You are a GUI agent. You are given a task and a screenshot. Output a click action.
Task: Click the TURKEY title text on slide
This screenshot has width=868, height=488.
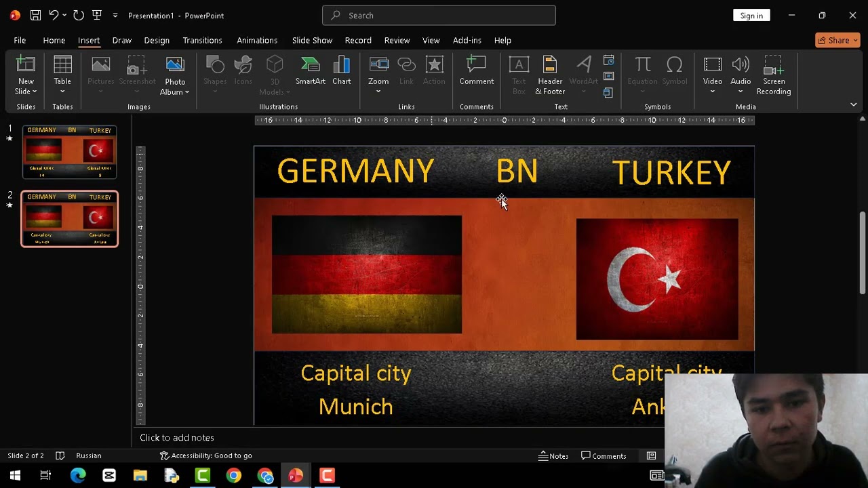[x=671, y=173]
